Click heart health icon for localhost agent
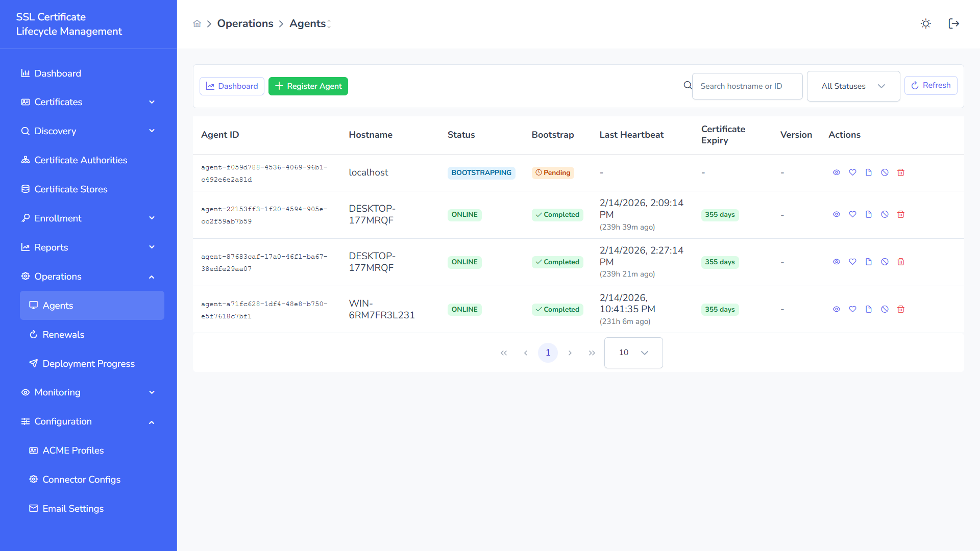Viewport: 980px width, 551px height. (x=852, y=172)
